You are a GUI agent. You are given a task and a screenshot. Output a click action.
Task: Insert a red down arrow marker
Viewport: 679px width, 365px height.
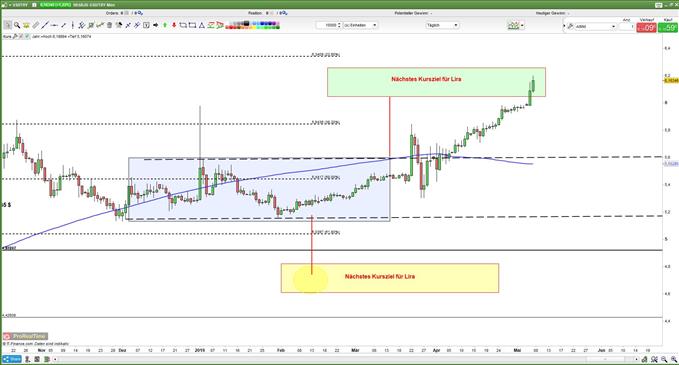pyautogui.click(x=174, y=25)
